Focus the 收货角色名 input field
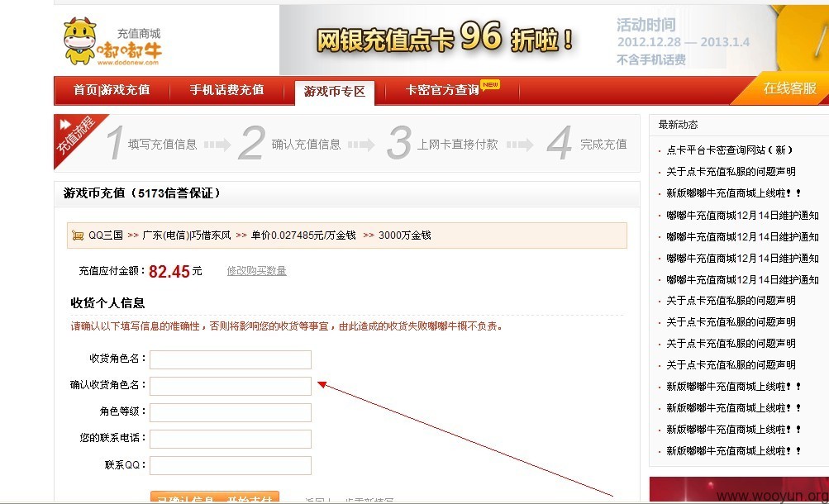The height and width of the screenshot is (504, 829). tap(231, 359)
